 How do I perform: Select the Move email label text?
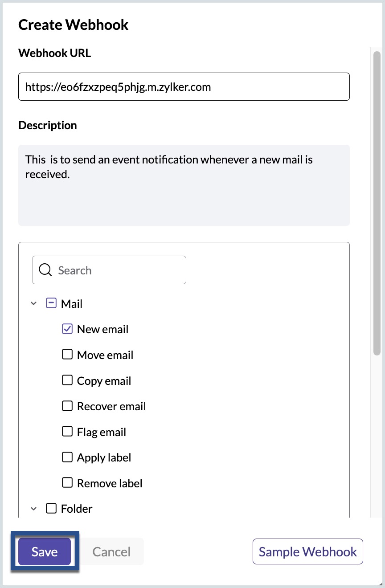pyautogui.click(x=105, y=355)
